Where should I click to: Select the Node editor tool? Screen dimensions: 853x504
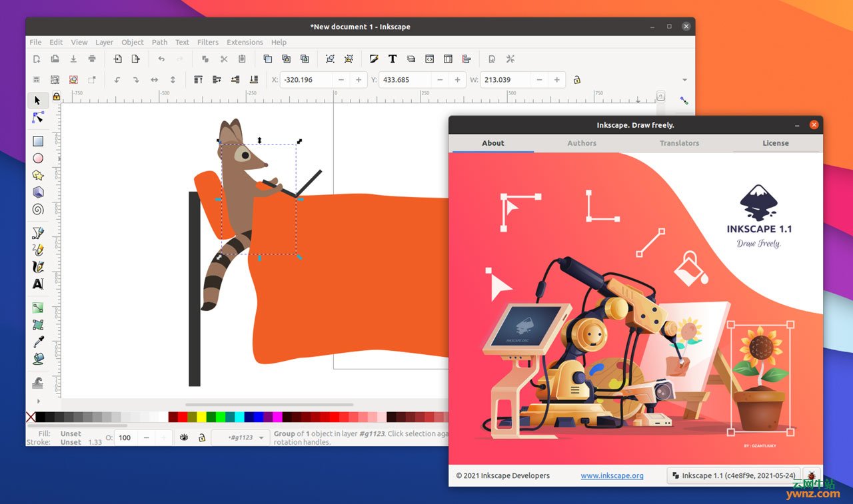point(38,117)
